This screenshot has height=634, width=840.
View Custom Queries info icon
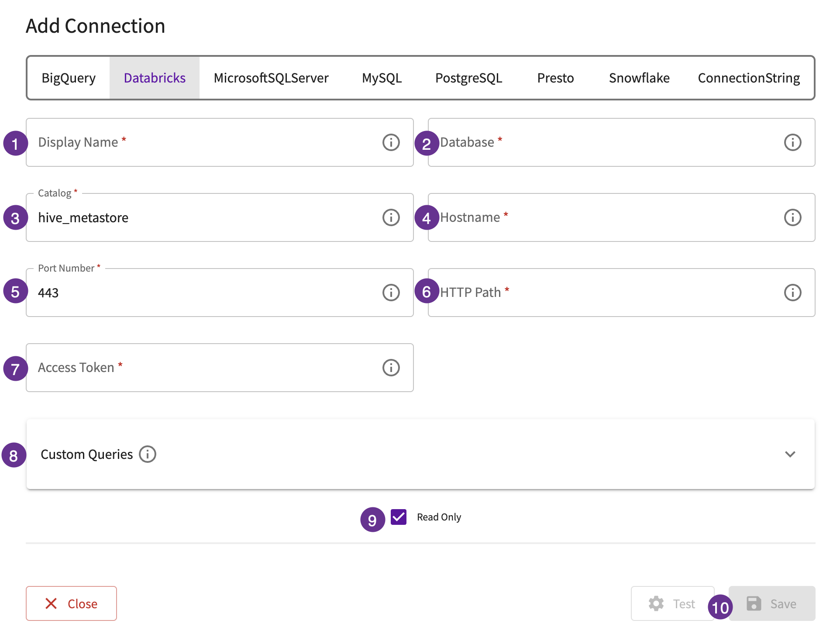pos(148,454)
